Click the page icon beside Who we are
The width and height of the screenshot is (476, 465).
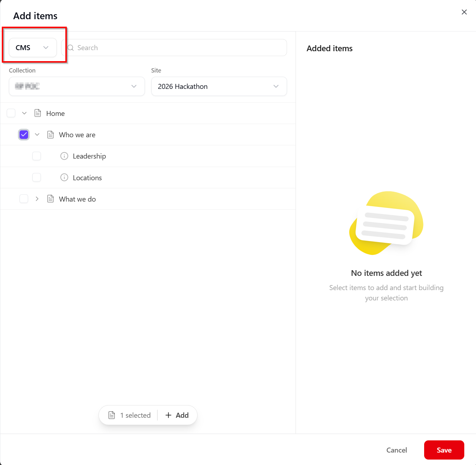(x=50, y=135)
